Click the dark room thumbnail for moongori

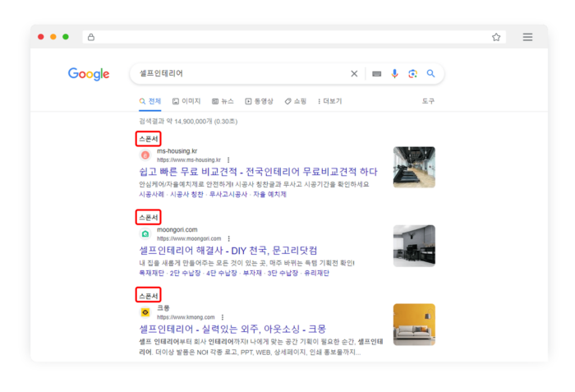pyautogui.click(x=414, y=246)
